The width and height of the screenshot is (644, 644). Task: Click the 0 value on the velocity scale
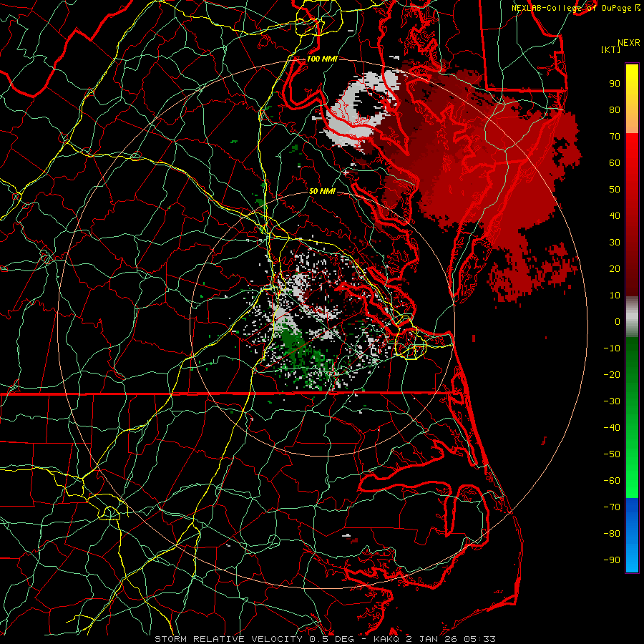(618, 322)
